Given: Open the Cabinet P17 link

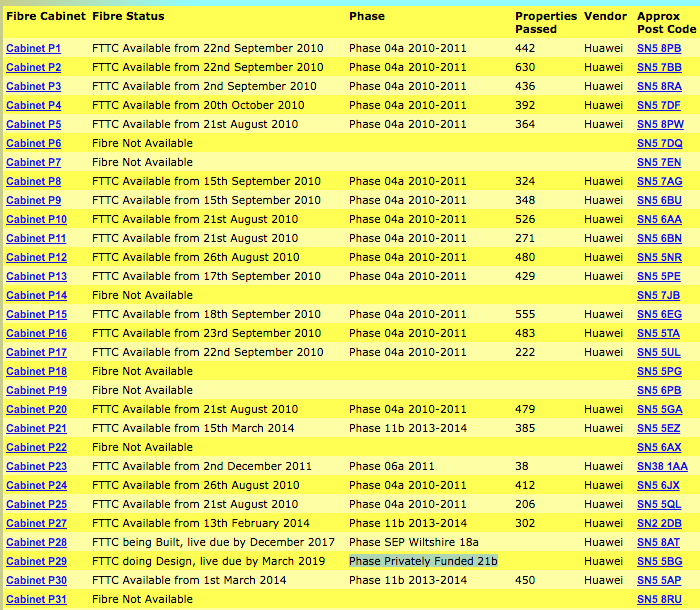Looking at the screenshot, I should coord(37,352).
